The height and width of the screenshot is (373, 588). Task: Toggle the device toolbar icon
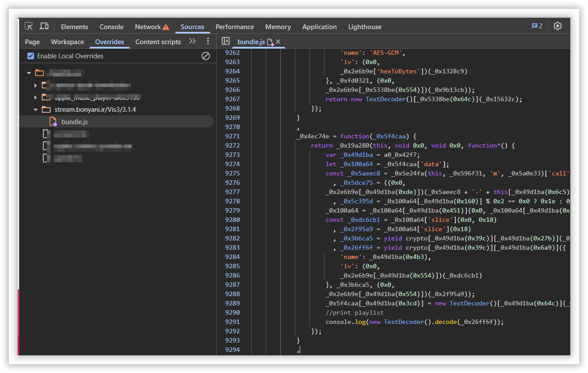tap(44, 26)
